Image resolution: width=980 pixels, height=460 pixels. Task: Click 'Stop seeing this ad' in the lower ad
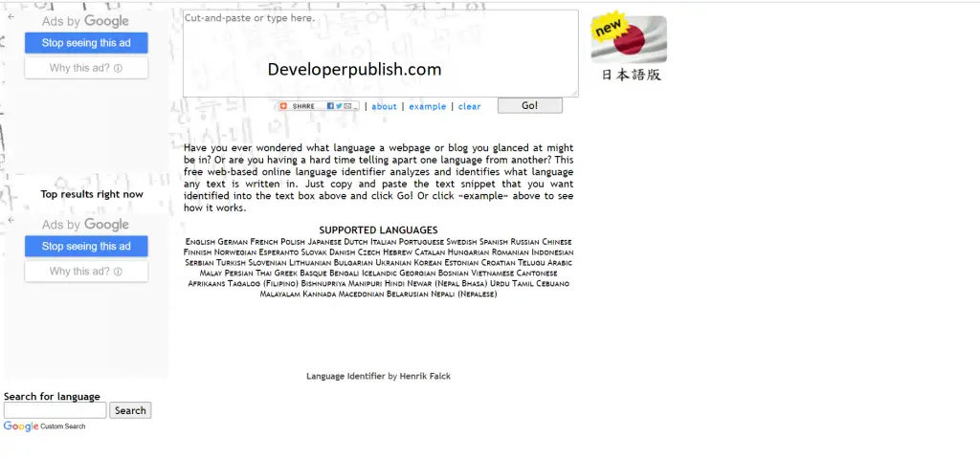pyautogui.click(x=86, y=247)
